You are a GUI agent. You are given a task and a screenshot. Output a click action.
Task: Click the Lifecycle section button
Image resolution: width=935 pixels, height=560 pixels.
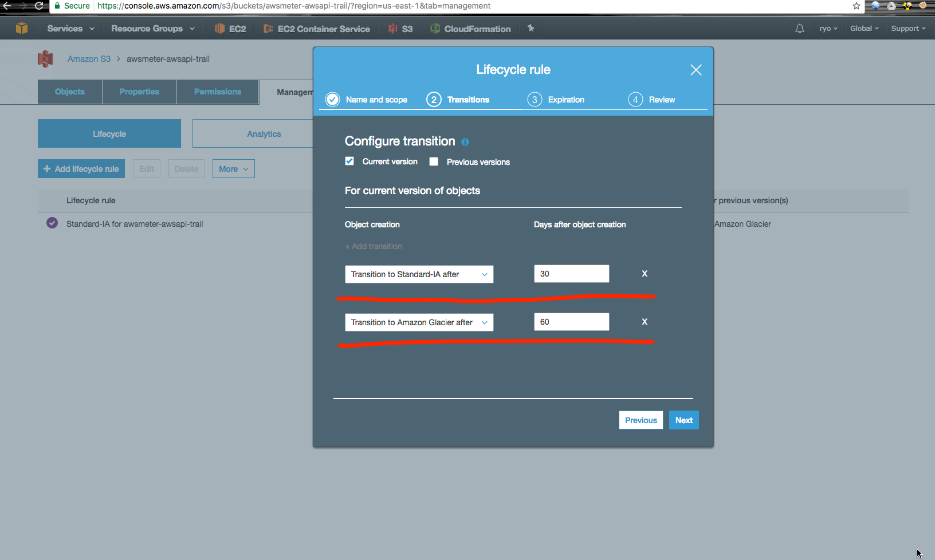tap(109, 133)
